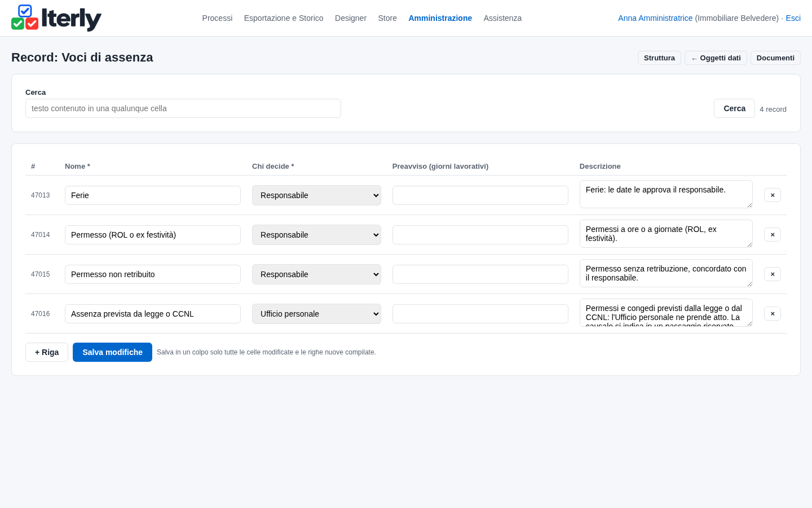This screenshot has width=812, height=508.
Task: Open the Store page
Action: tap(387, 18)
